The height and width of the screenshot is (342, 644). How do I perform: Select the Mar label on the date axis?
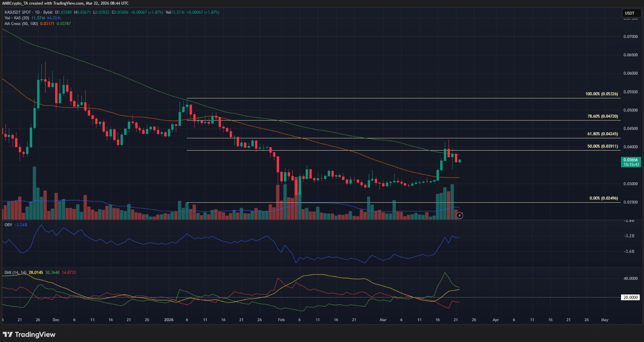383,319
